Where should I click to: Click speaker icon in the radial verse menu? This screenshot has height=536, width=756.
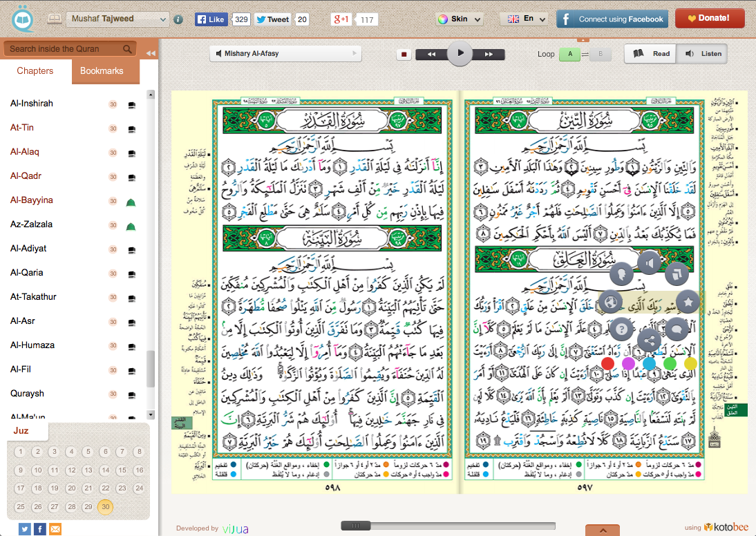650,262
